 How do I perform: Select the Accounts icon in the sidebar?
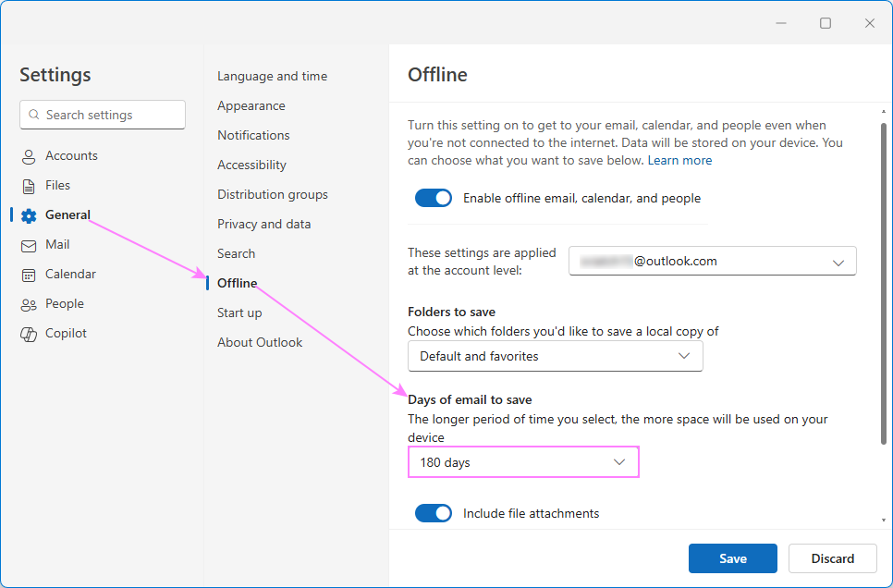28,155
